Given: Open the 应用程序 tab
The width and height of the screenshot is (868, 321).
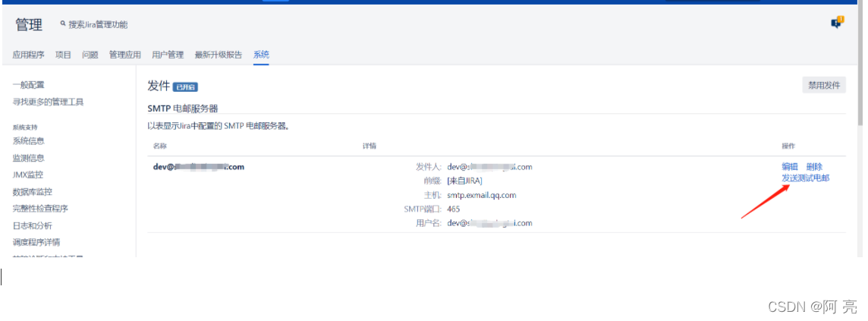Looking at the screenshot, I should (28, 55).
